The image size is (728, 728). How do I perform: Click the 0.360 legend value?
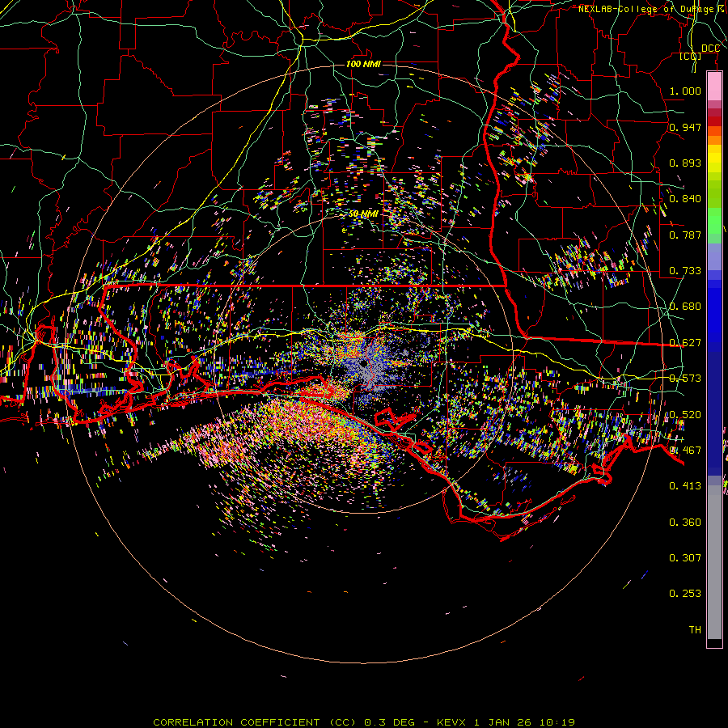click(x=685, y=523)
